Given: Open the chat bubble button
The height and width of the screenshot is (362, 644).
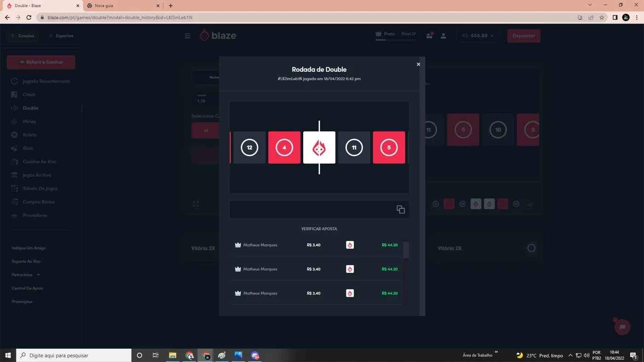Looking at the screenshot, I should [622, 327].
